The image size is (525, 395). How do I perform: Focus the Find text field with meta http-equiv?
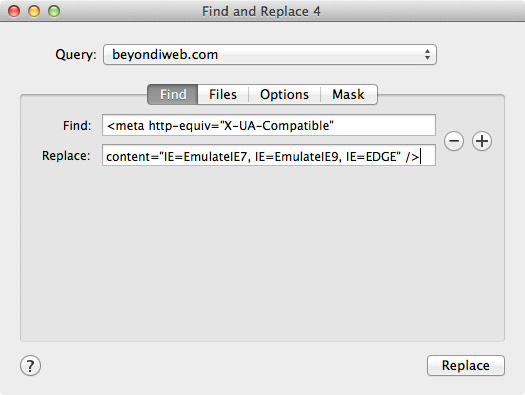(269, 125)
